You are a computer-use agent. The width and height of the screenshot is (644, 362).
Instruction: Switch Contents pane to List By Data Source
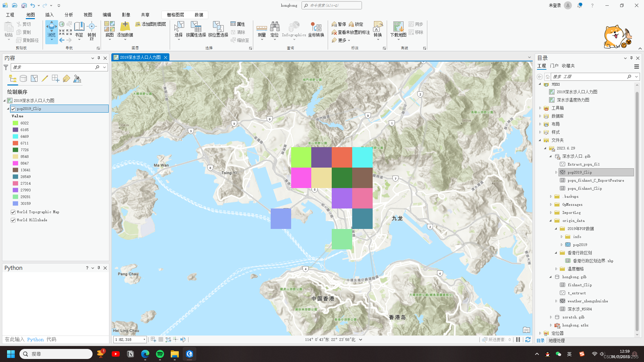pos(23,79)
